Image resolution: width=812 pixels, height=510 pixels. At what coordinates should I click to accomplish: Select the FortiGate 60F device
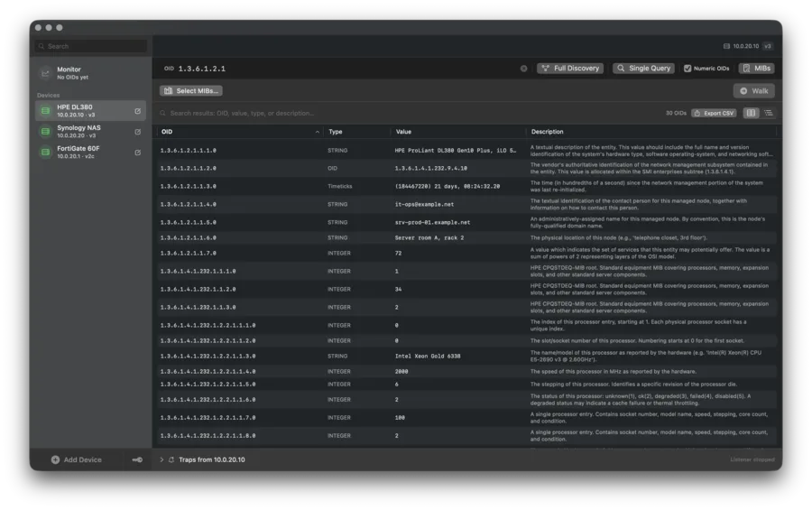[x=90, y=153]
